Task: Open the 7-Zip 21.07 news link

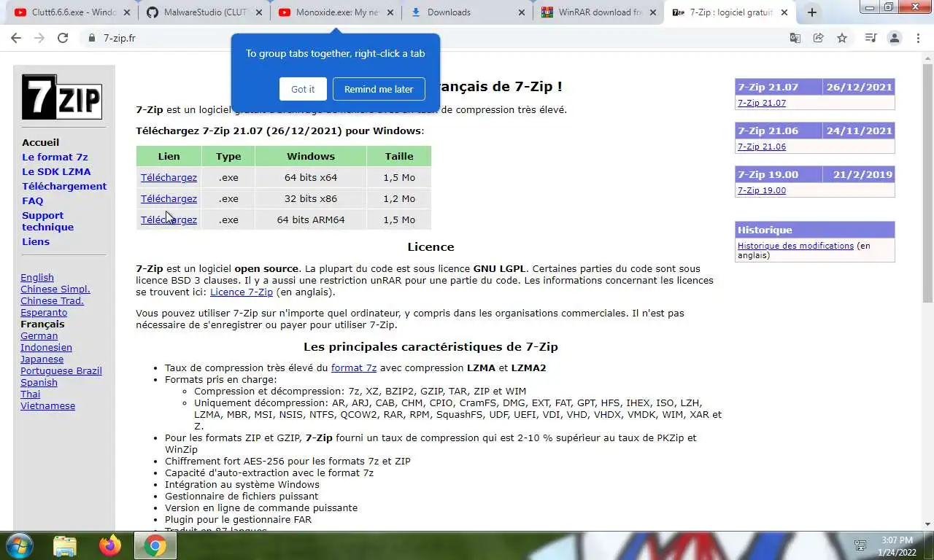Action: [762, 103]
